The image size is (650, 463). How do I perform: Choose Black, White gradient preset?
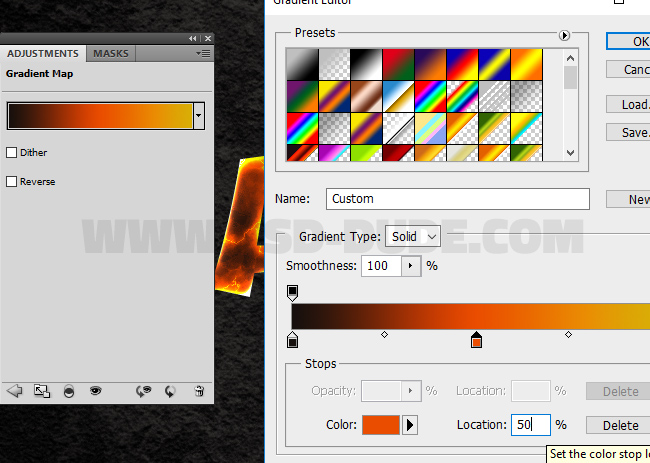coord(366,64)
